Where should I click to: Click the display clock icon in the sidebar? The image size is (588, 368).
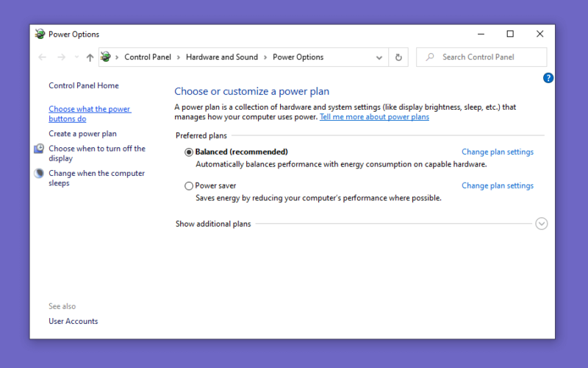coord(39,149)
